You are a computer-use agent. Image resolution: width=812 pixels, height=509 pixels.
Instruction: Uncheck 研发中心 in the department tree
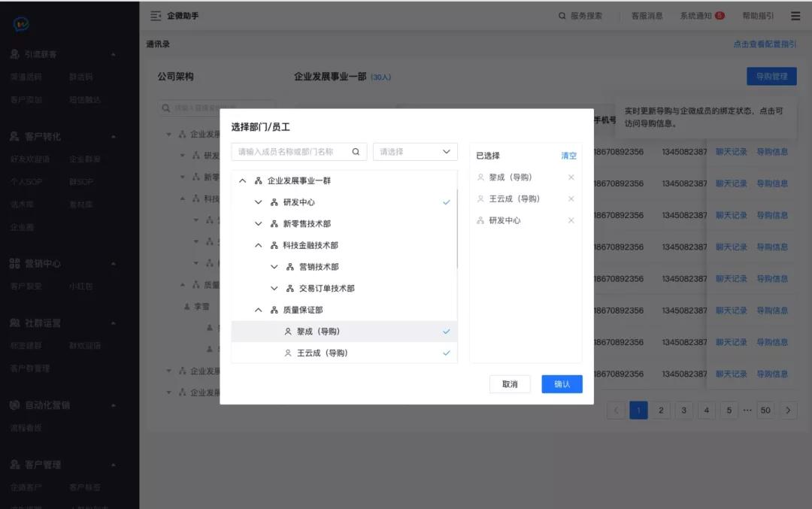447,201
